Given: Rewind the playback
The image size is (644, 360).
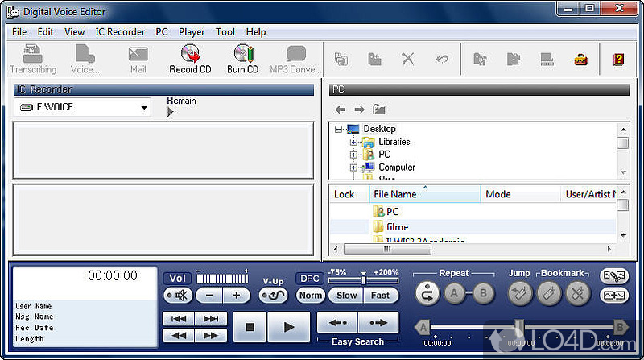Looking at the screenshot, I should [179, 335].
